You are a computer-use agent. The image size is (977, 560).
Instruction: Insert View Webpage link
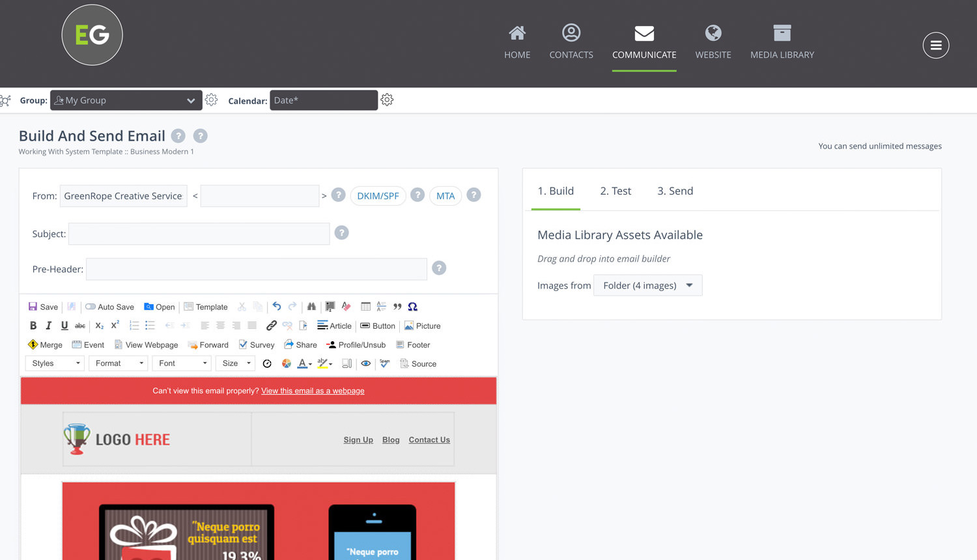[x=146, y=344]
